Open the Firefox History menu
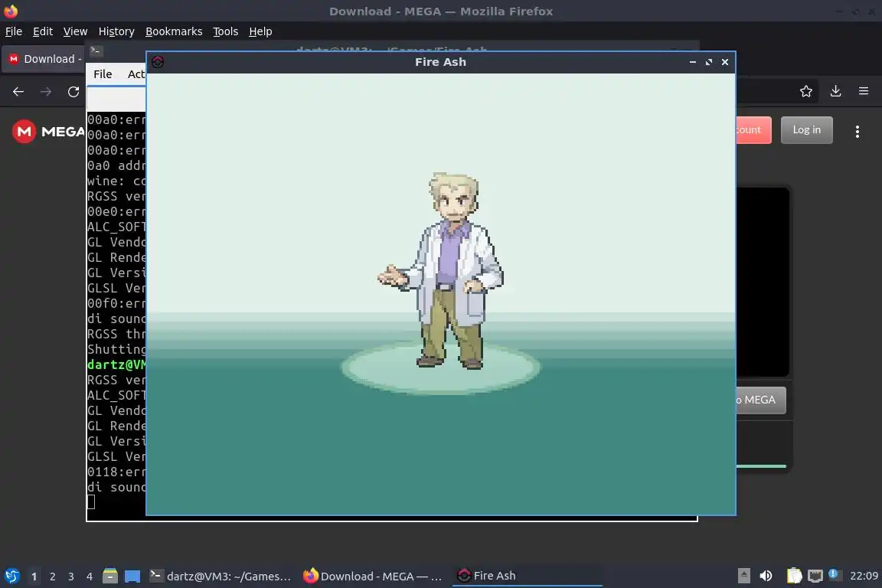Image resolution: width=882 pixels, height=588 pixels. pos(116,31)
